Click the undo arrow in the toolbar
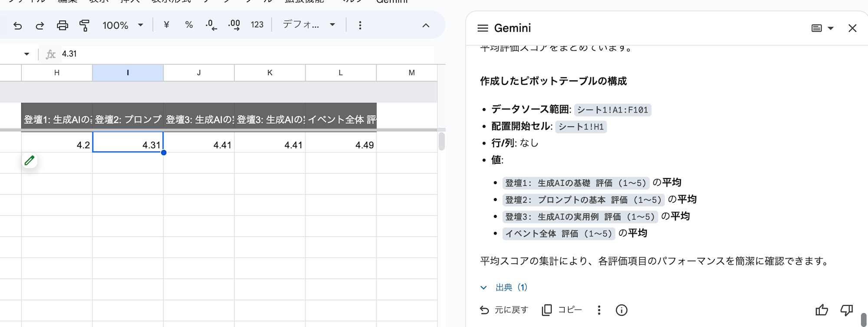Screen dimensions: 868x327 pyautogui.click(x=17, y=26)
